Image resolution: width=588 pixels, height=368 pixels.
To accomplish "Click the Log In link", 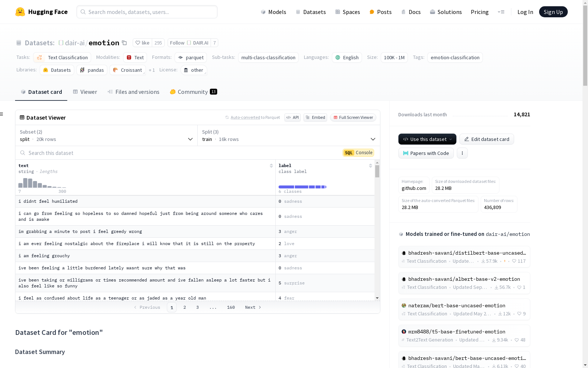I will click(x=525, y=12).
